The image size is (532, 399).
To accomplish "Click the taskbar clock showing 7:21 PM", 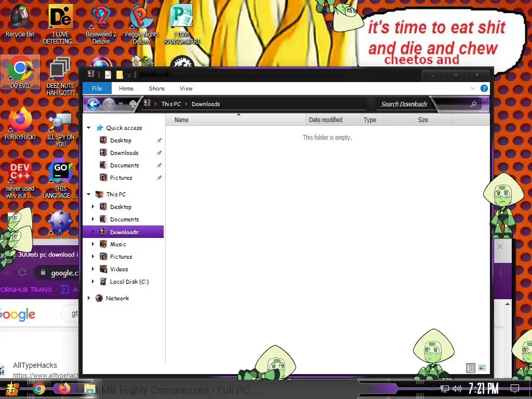I will pyautogui.click(x=484, y=389).
